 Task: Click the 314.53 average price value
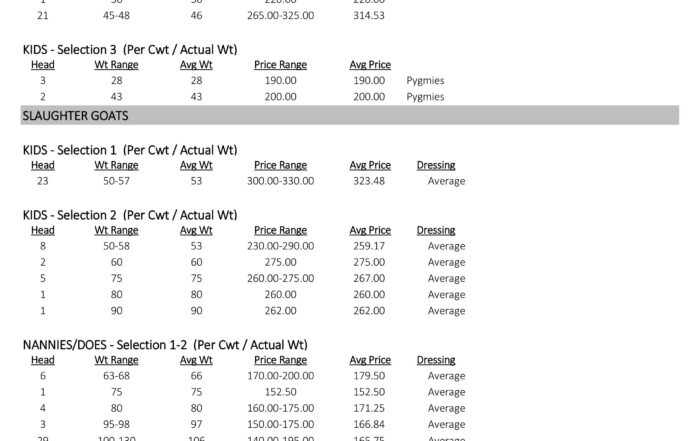pyautogui.click(x=369, y=16)
